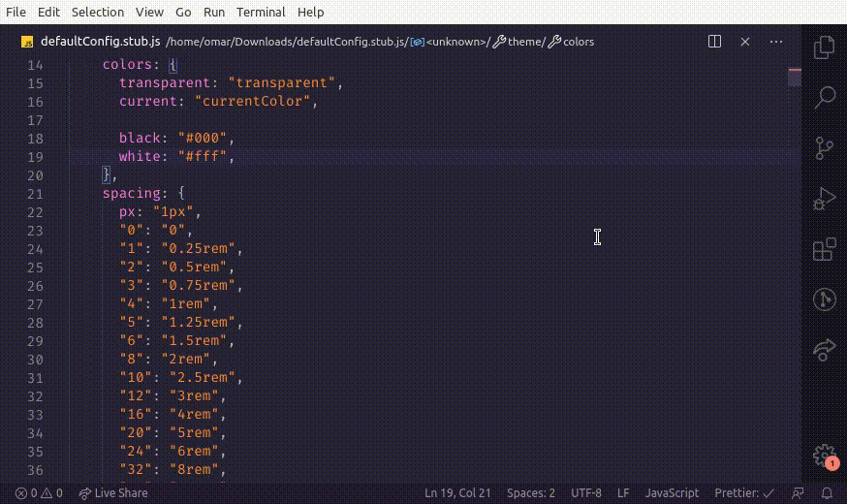
Task: Open the Source Control view
Action: (x=824, y=147)
